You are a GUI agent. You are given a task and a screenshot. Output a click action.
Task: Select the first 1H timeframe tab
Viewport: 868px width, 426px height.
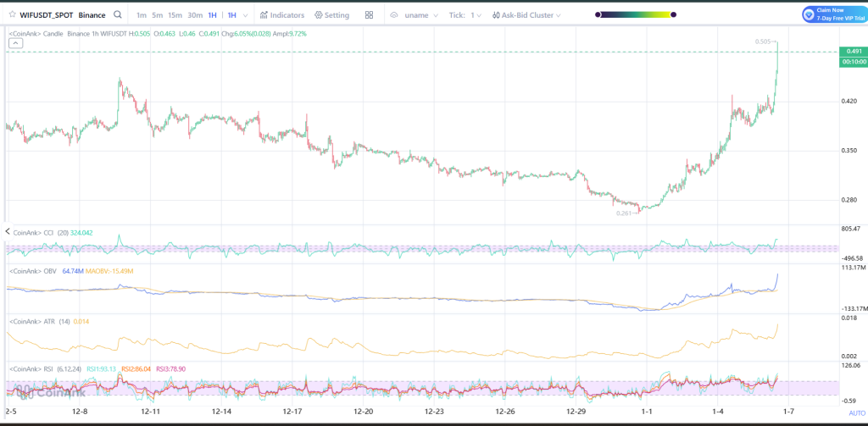212,15
